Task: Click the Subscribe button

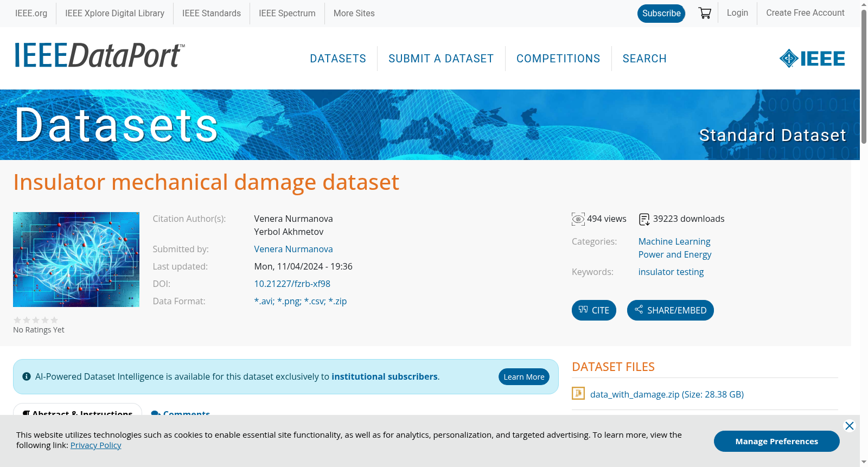Action: click(661, 14)
